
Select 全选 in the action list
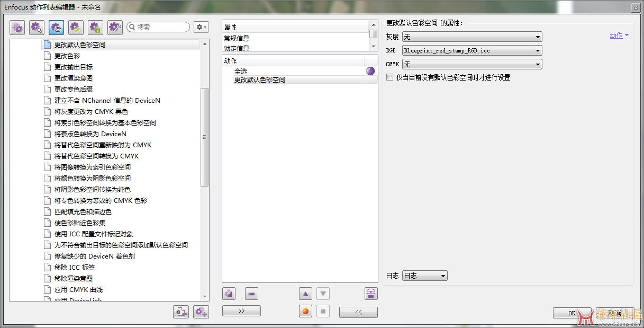[241, 71]
